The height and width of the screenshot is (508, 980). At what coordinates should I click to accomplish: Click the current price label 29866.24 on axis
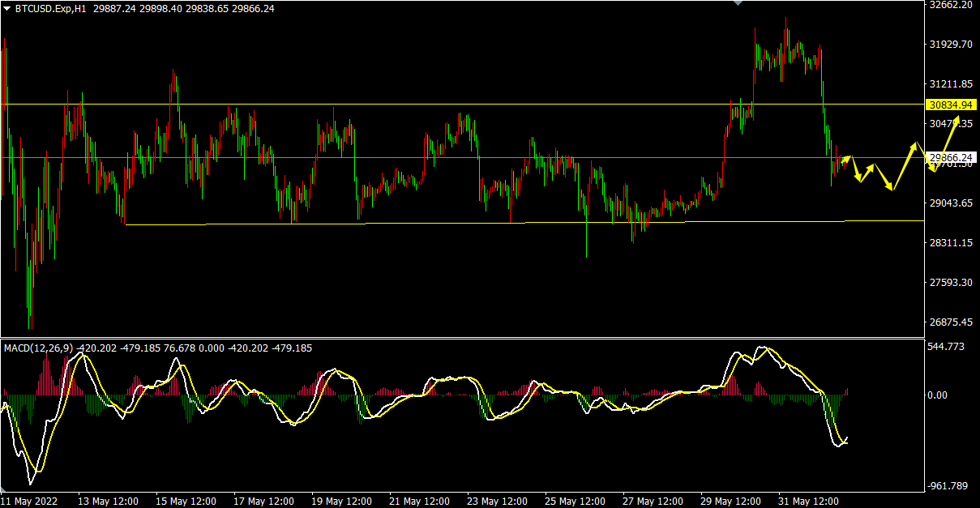(x=950, y=157)
